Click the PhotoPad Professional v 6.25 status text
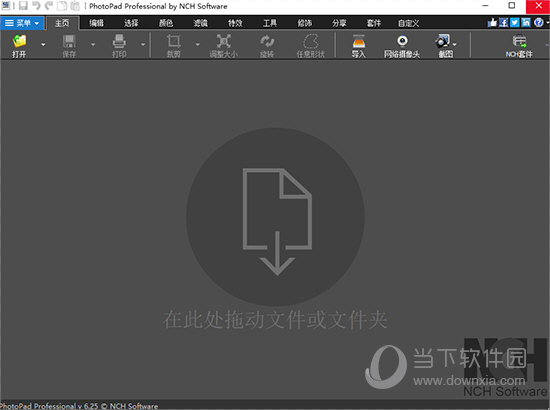Image resolution: width=550 pixels, height=410 pixels. click(79, 406)
